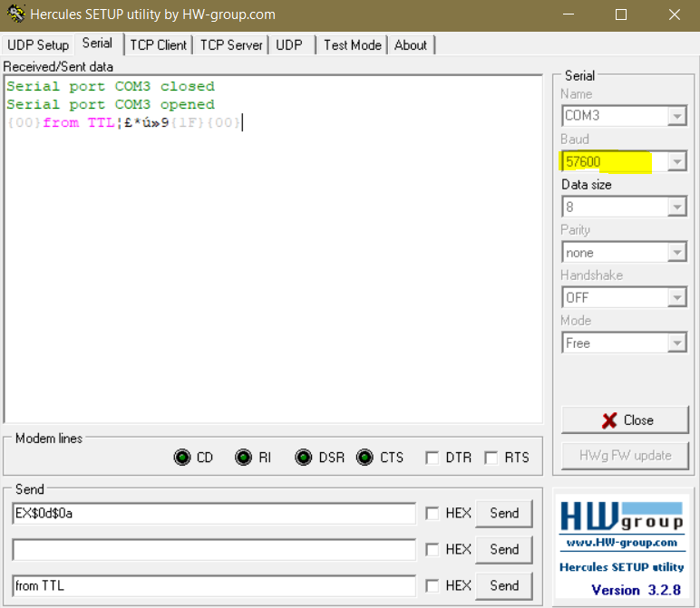
Task: Click the DSR modem line indicator
Action: [304, 458]
